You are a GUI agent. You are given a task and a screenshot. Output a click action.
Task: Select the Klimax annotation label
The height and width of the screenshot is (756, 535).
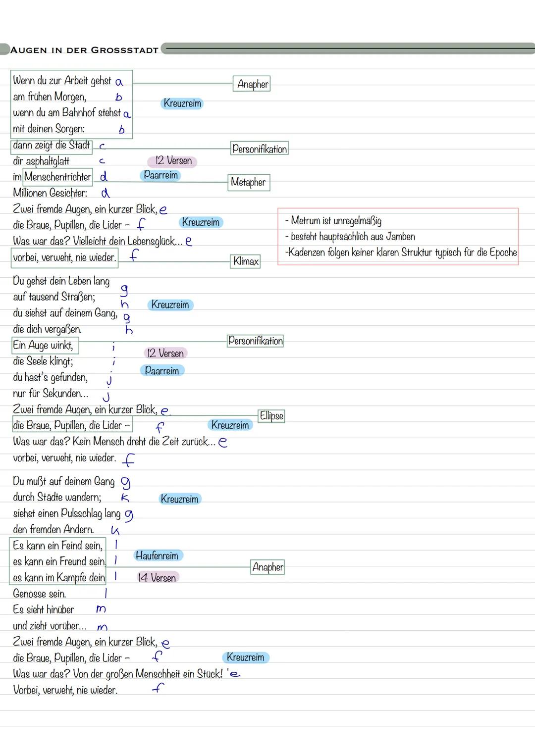pyautogui.click(x=246, y=261)
